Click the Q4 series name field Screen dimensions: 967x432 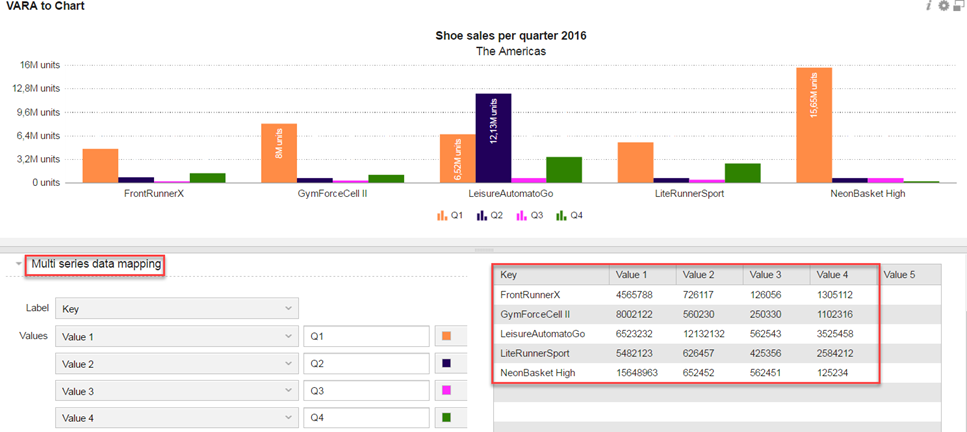coord(366,418)
